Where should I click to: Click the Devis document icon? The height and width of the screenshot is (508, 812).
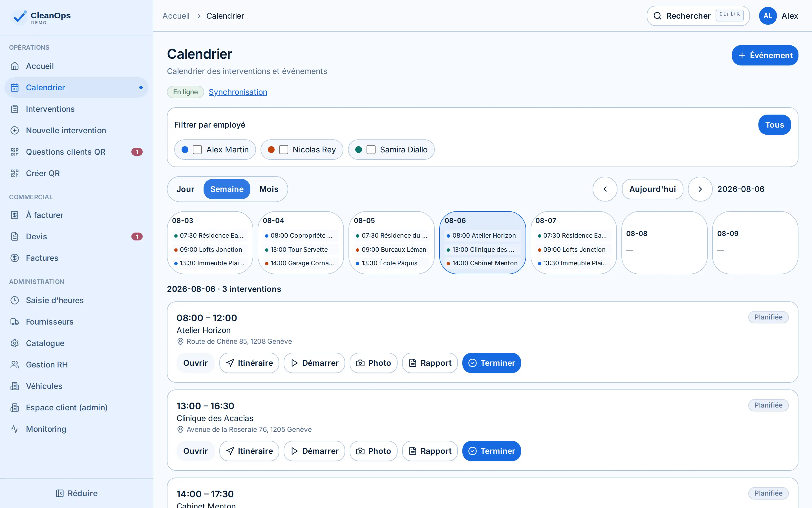pos(15,237)
